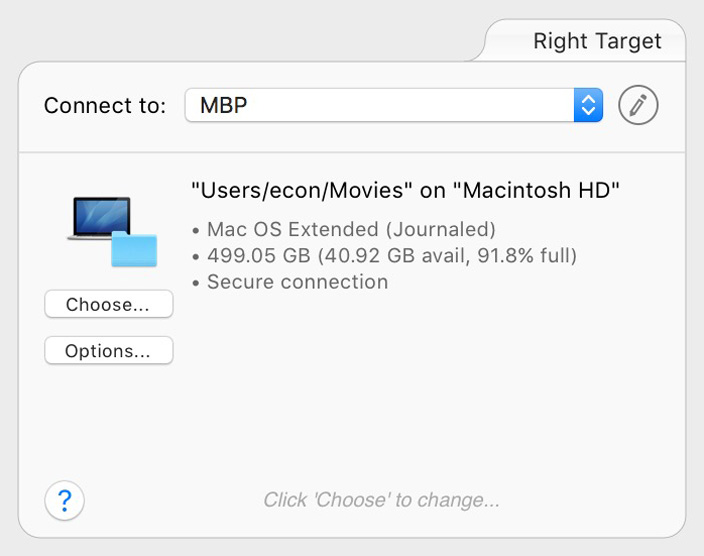Viewport: 704px width, 556px height.
Task: Click the 40.92 GB avail text
Action: [394, 256]
